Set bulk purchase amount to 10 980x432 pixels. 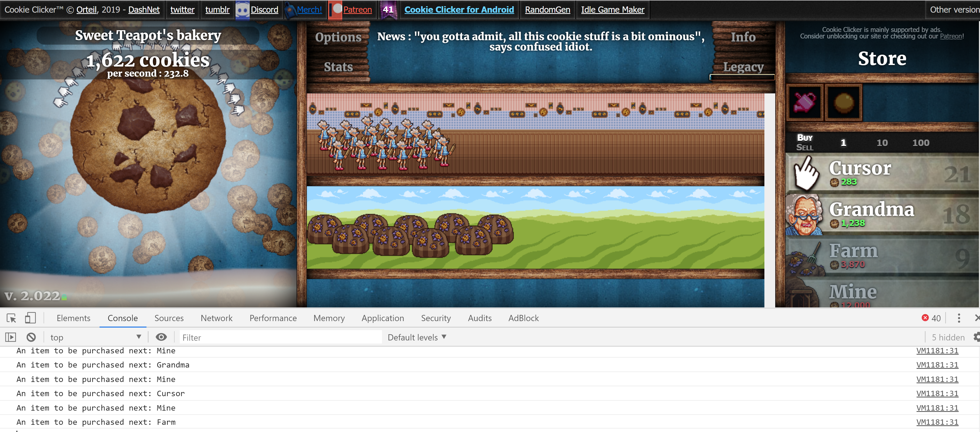click(882, 143)
